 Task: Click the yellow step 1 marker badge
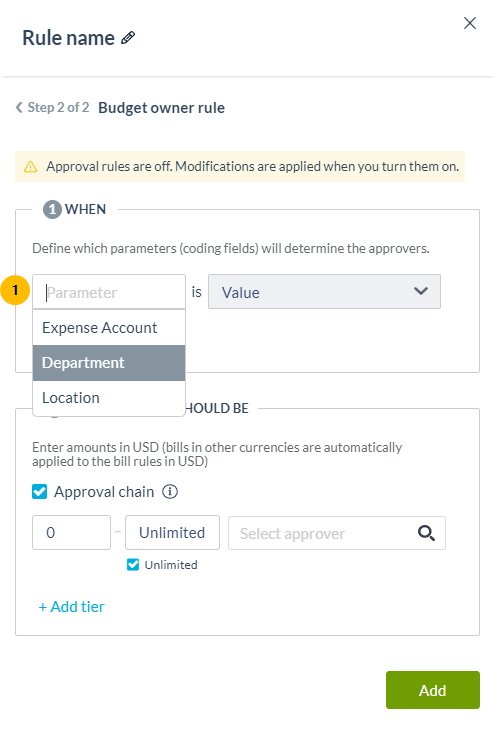(15, 290)
